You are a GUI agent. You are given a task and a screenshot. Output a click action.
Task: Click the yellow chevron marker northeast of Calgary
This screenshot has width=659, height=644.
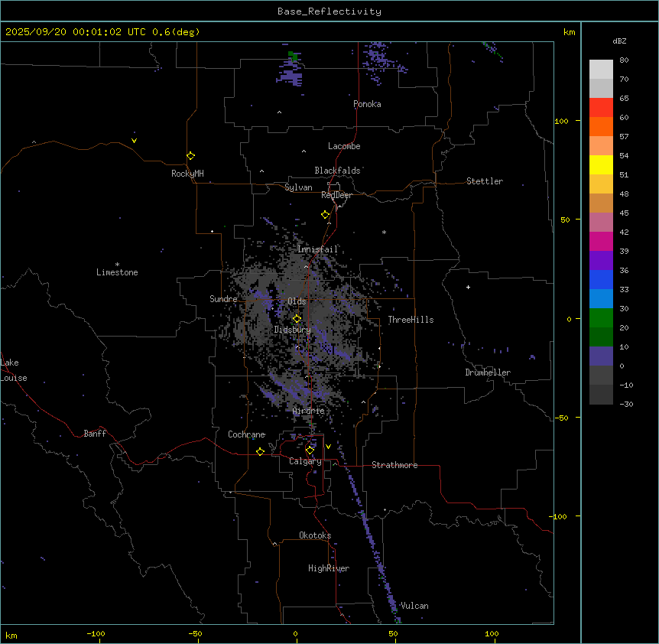click(x=328, y=447)
